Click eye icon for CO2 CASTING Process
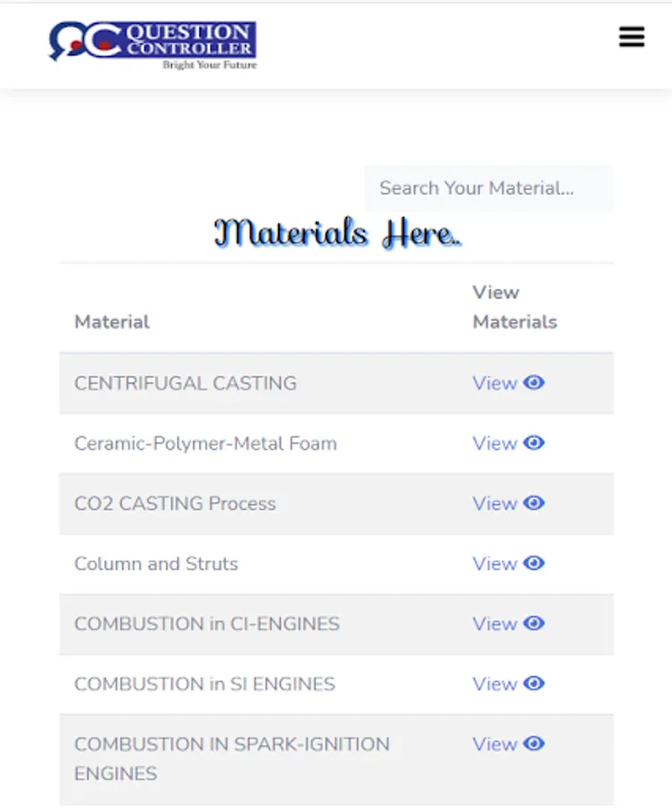Image resolution: width=672 pixels, height=808 pixels. click(534, 503)
